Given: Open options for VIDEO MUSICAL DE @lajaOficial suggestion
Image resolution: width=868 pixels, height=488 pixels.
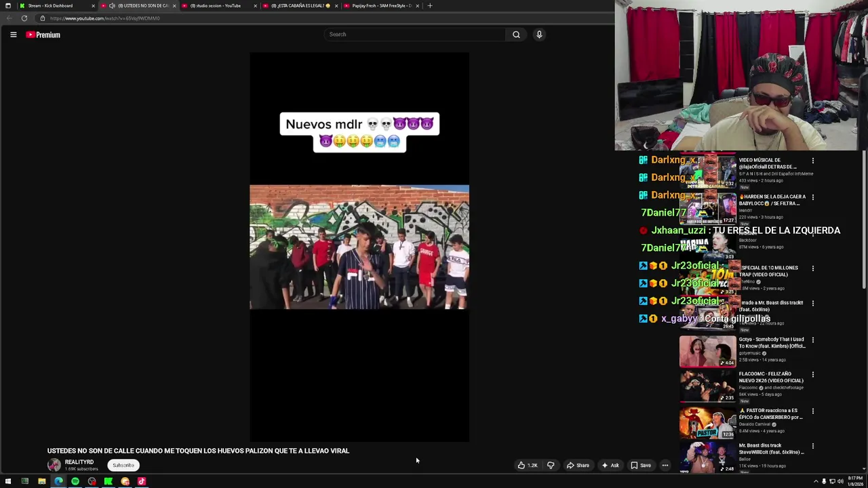Looking at the screenshot, I should [813, 161].
